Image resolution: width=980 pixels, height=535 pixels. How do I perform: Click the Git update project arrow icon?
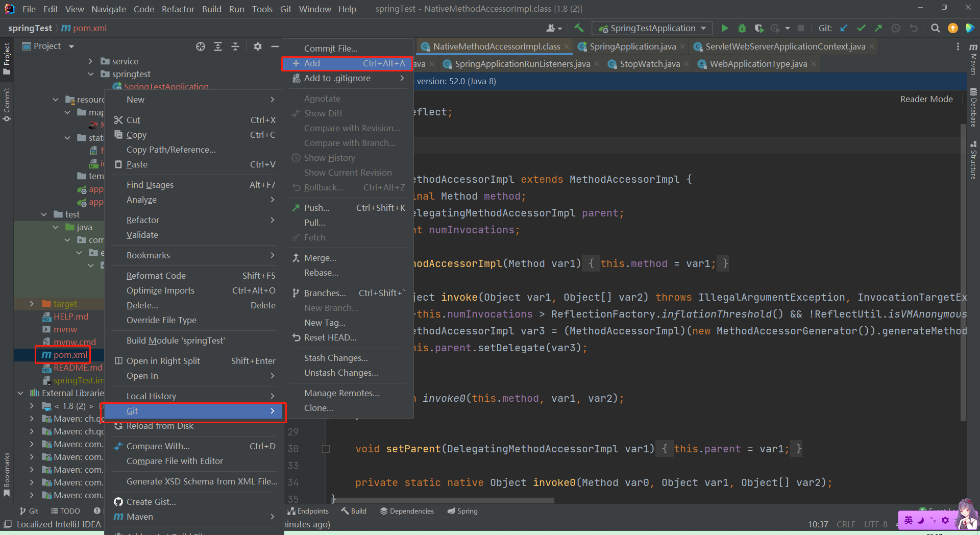(844, 28)
